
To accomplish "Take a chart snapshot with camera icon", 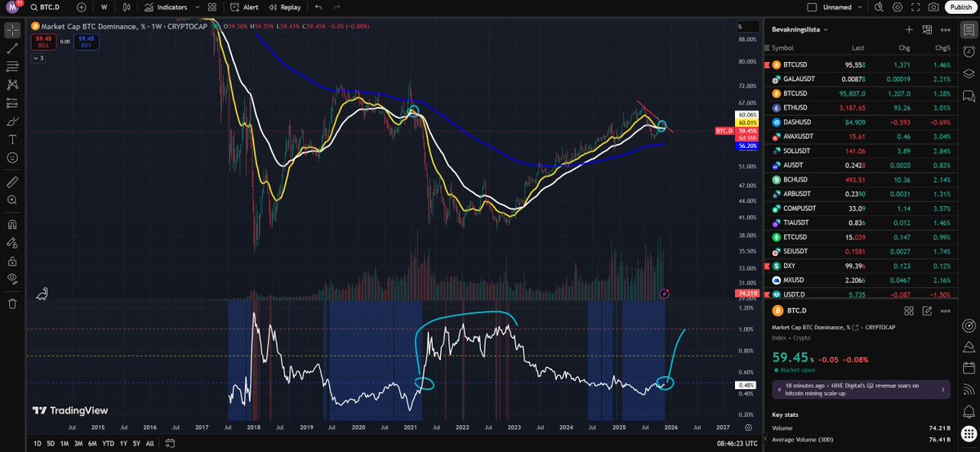I will pos(933,7).
